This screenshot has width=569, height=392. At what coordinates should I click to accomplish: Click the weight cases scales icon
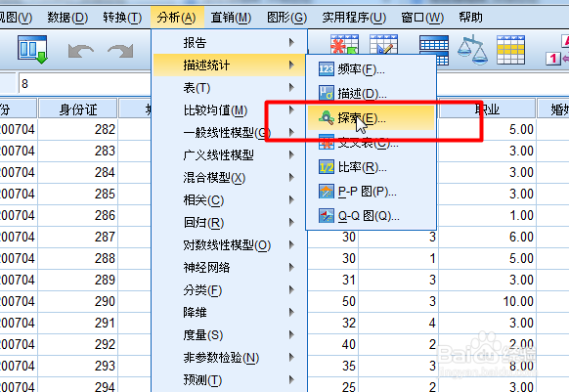pyautogui.click(x=472, y=50)
